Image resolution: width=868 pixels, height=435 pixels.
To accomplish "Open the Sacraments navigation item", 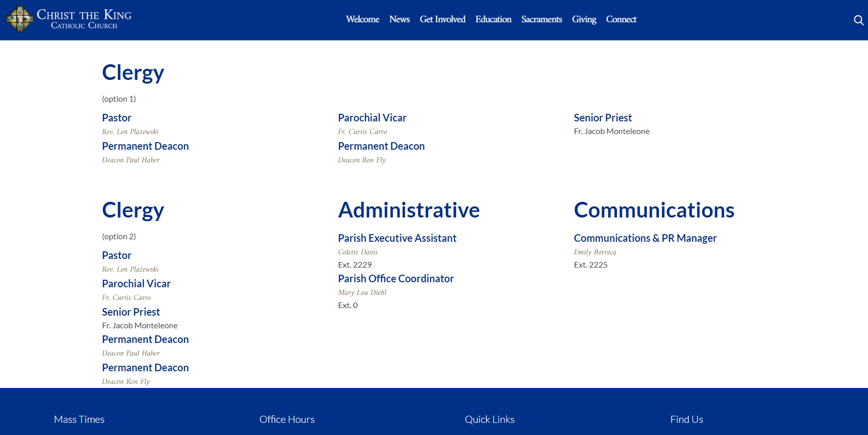I will 542,19.
